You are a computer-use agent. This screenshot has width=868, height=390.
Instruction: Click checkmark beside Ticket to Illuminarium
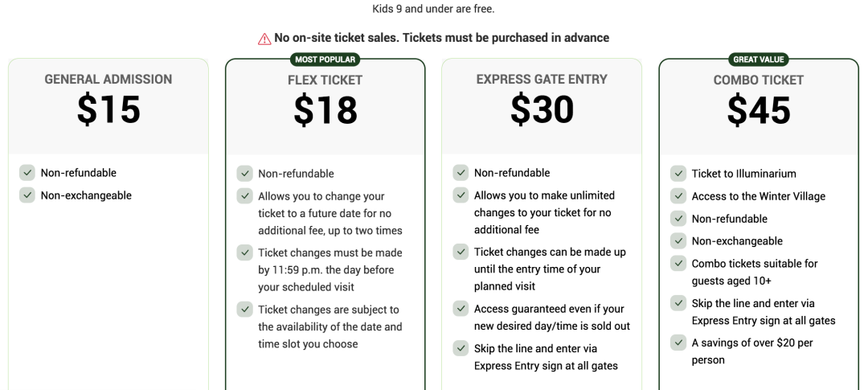coord(678,174)
